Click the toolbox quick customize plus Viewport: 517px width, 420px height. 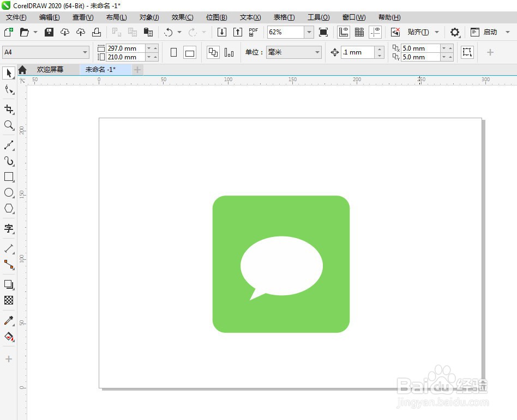pos(9,359)
